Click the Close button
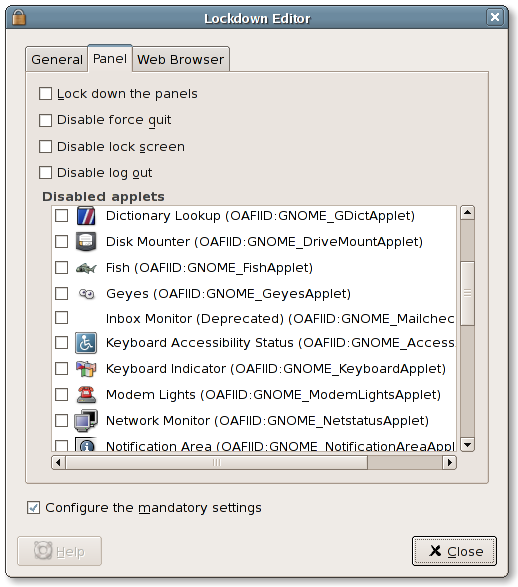The width and height of the screenshot is (518, 587). point(454,551)
